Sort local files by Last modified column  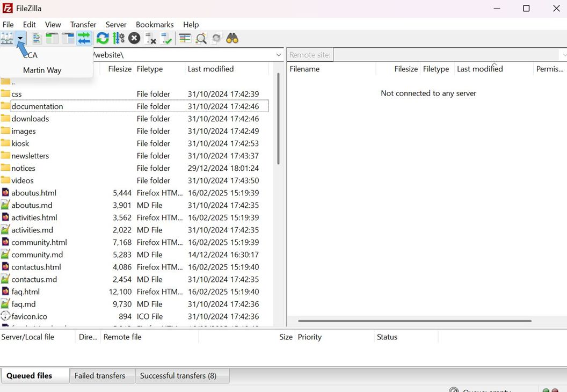pyautogui.click(x=210, y=69)
